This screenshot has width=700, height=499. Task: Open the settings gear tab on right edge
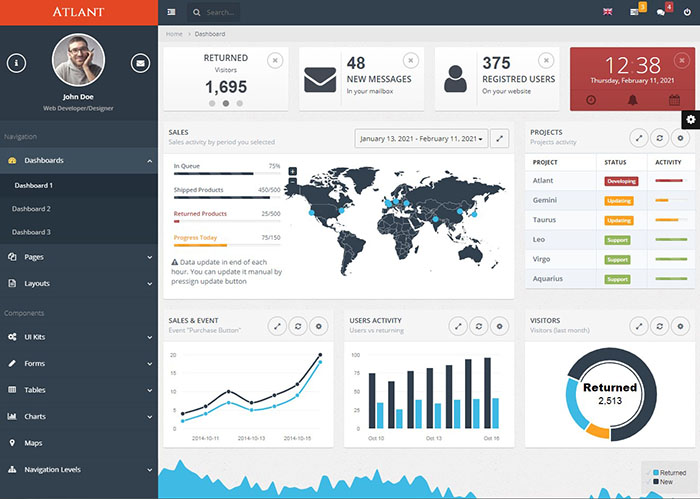coord(689,120)
